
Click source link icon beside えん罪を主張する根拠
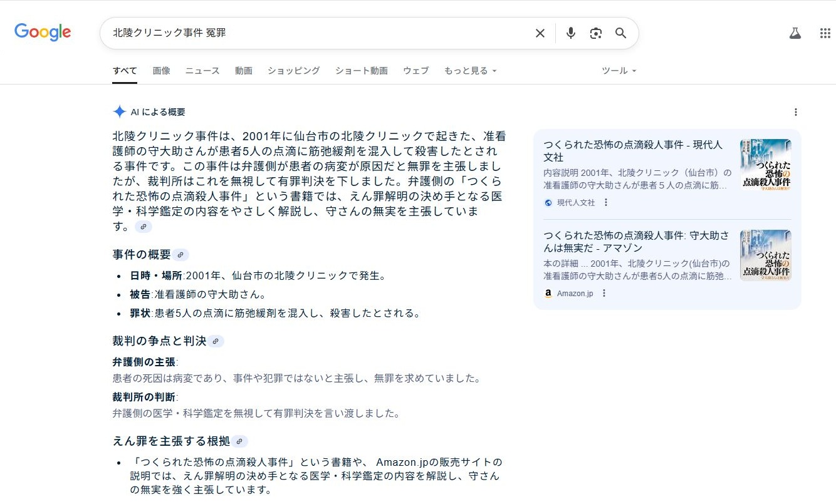pos(239,441)
